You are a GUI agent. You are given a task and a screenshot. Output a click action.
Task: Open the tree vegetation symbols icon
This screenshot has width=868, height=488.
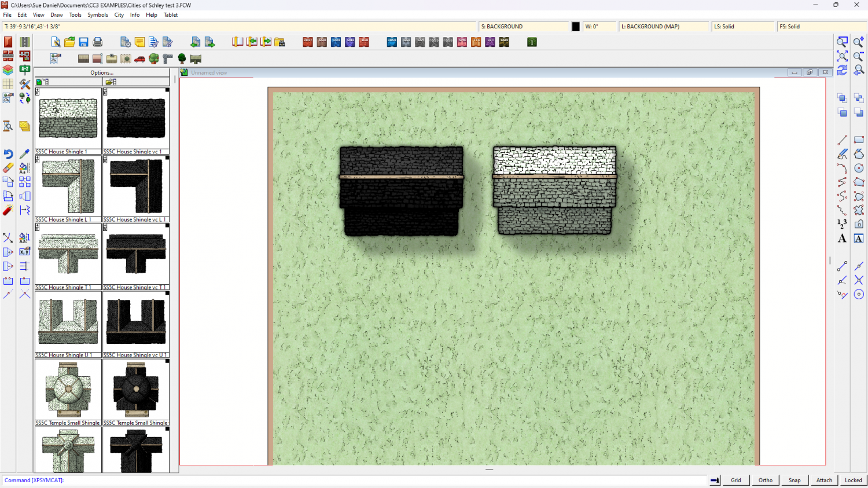[x=154, y=58]
